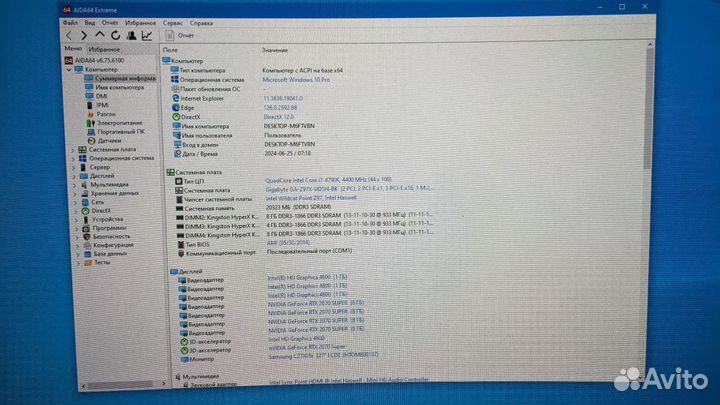Open the graph chart toolbar icon

[147, 35]
